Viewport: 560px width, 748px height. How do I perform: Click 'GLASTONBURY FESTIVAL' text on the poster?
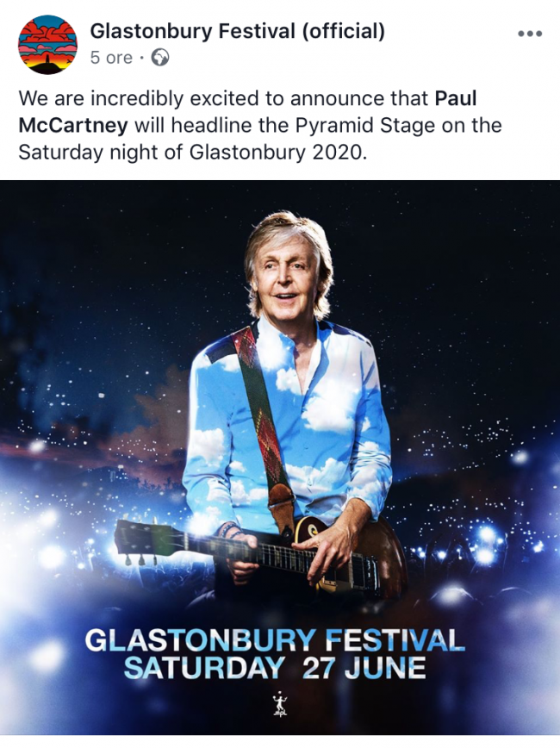(x=275, y=640)
